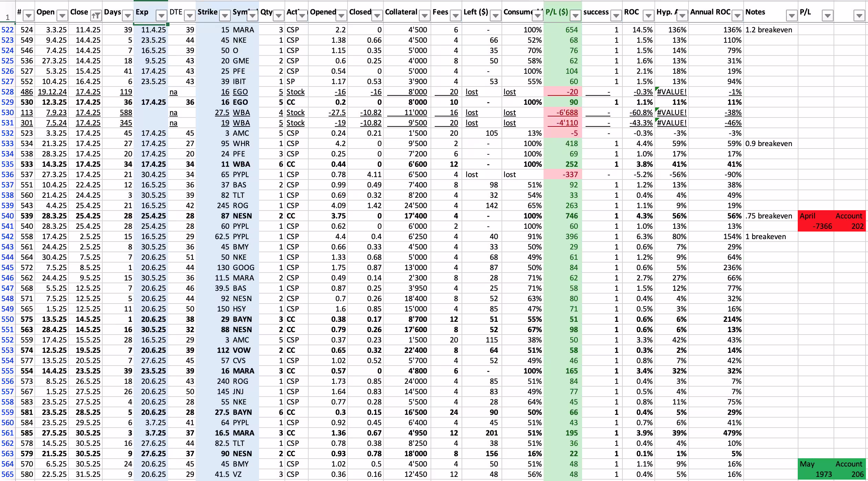Viewport: 868px width, 481px height.
Task: Select row header 565
Action: (8, 474)
